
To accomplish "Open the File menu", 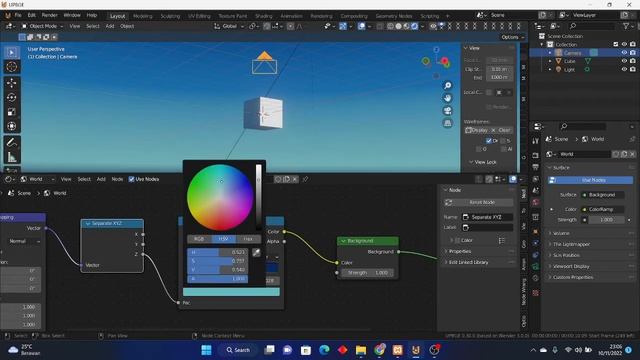I will tap(18, 16).
